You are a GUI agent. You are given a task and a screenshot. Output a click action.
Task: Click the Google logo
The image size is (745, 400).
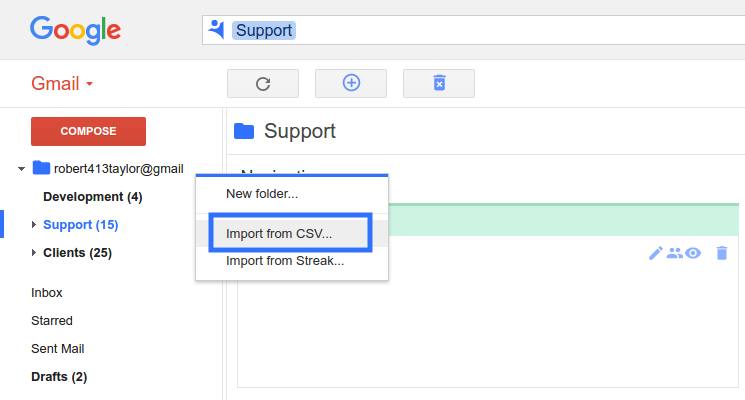point(76,30)
